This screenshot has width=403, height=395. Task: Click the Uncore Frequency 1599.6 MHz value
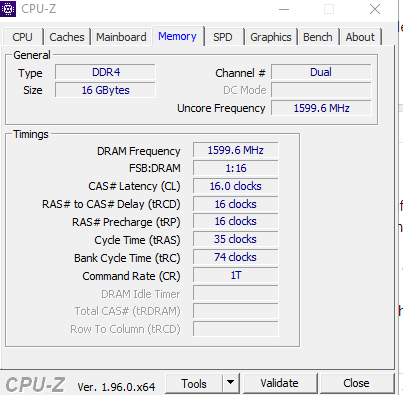(x=321, y=108)
